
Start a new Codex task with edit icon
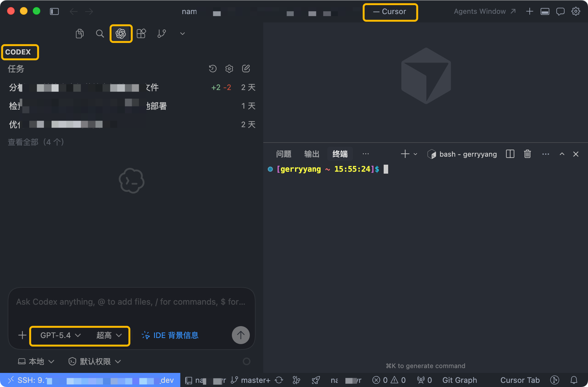tap(246, 69)
